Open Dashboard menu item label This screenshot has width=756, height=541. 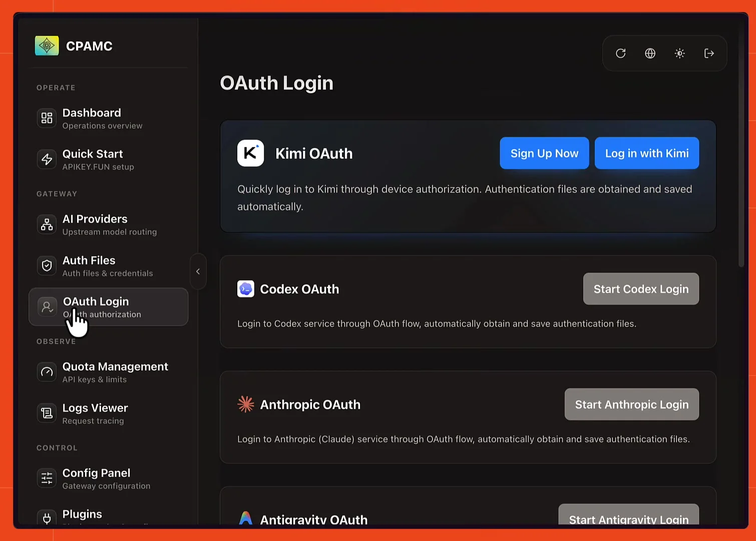click(92, 113)
